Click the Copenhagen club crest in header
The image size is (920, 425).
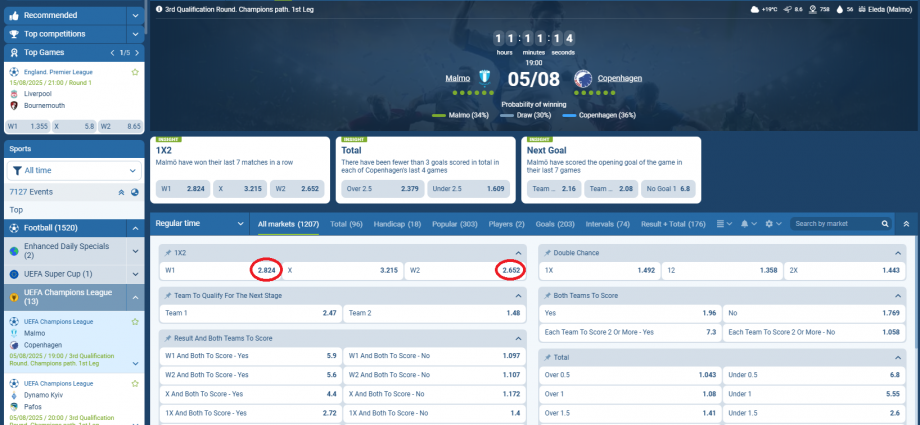point(582,78)
